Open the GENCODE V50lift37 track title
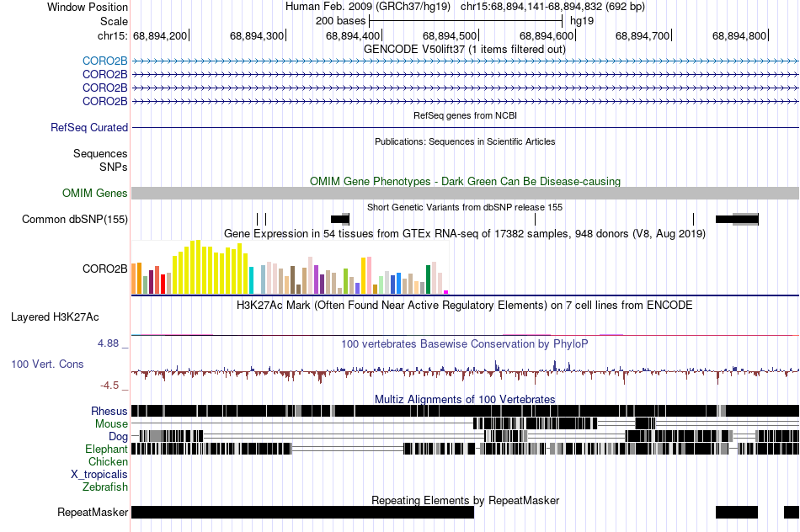800x532 pixels. 464,50
